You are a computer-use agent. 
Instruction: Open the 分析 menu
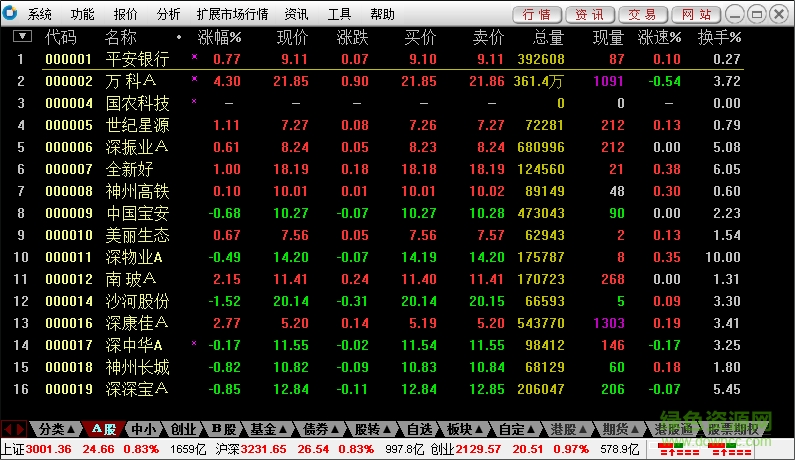(x=168, y=14)
